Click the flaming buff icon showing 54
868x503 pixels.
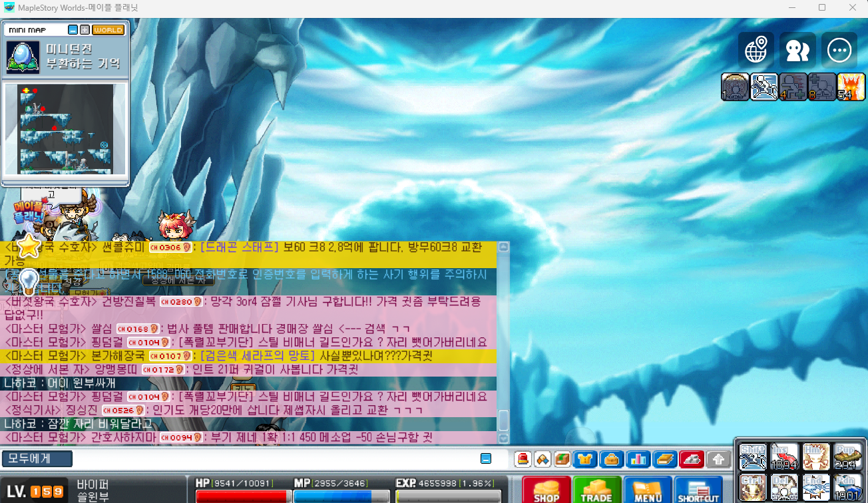(851, 86)
